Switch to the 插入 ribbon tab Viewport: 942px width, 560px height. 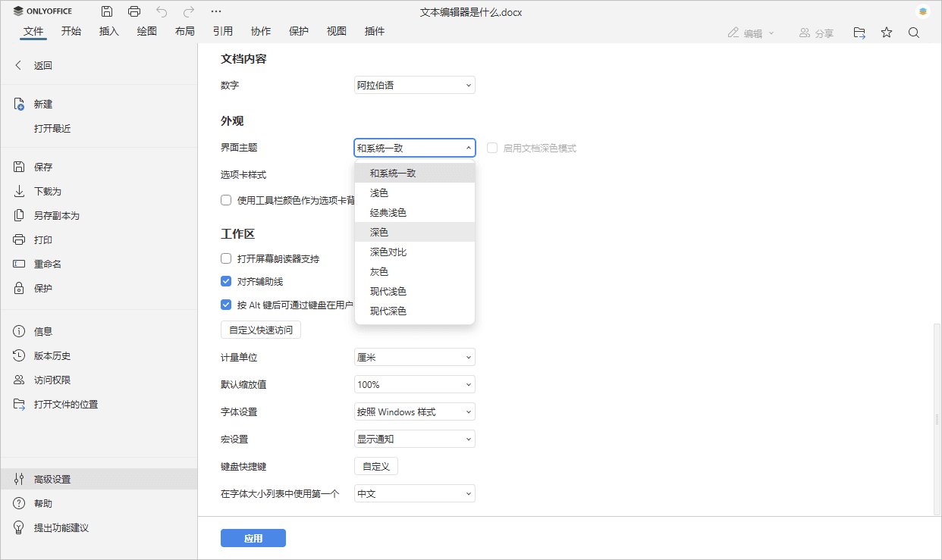(x=108, y=31)
